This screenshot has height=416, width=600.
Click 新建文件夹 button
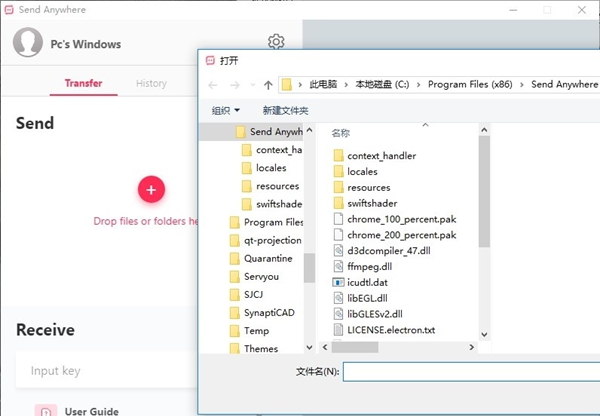[285, 111]
